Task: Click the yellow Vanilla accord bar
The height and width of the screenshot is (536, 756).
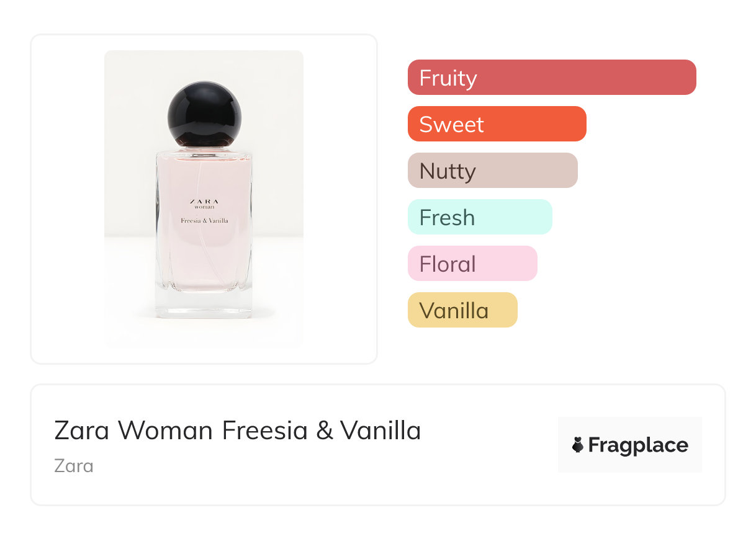Action: [x=462, y=310]
